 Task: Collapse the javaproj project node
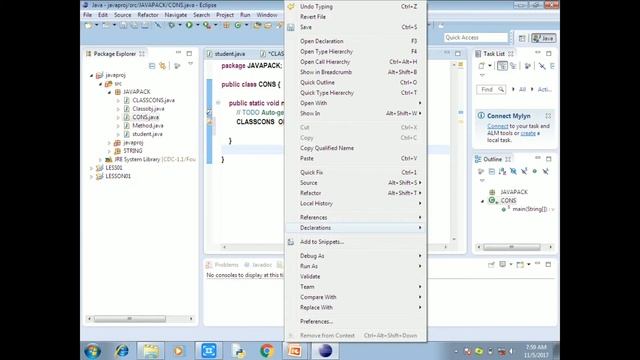(91, 76)
